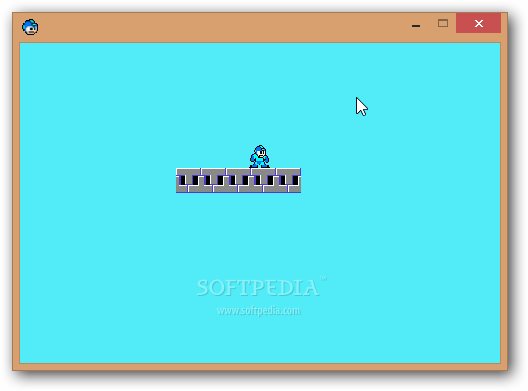Click the gray brick platform
The width and height of the screenshot is (528, 391).
[238, 181]
